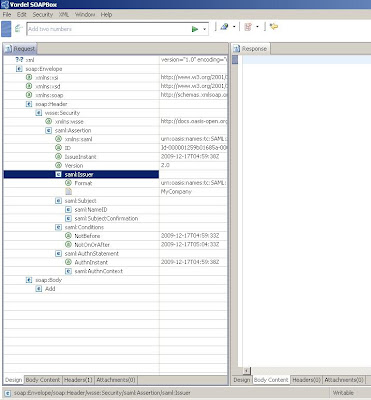This screenshot has height=400, width=371.
Task: Click the NotOnOrAfter value 2009-12-17T05:04:33Z
Action: coord(190,244)
